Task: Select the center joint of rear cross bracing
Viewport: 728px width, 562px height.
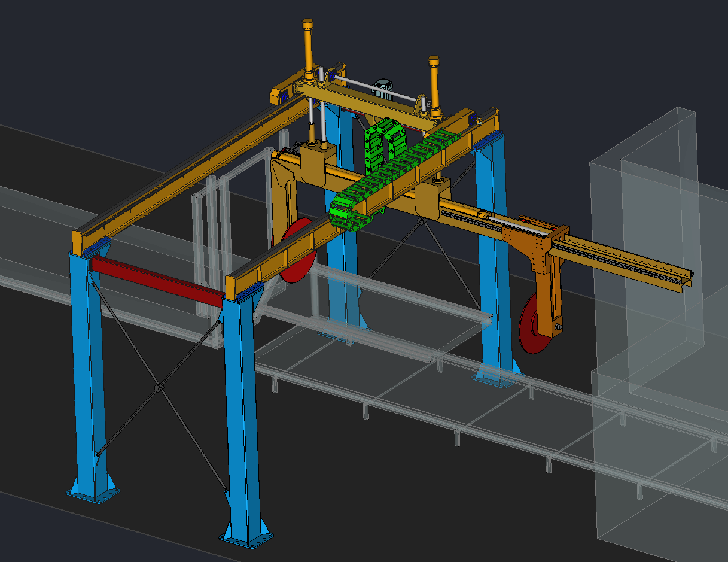Action: tap(421, 223)
